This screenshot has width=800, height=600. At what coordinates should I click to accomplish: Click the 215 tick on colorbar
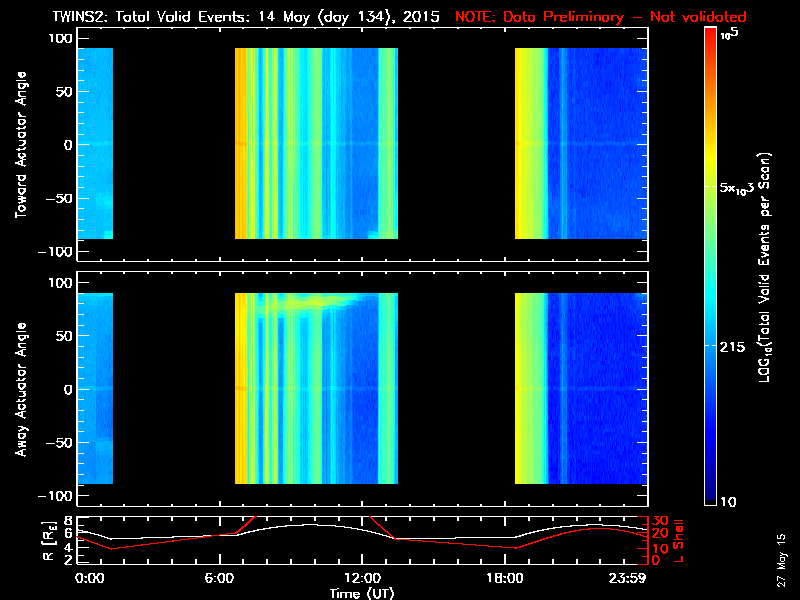(732, 347)
